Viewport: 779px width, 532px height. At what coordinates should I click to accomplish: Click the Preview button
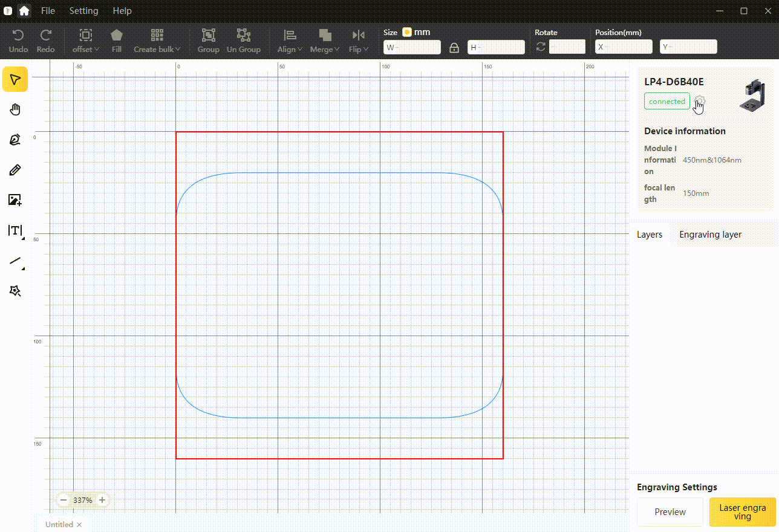point(670,512)
